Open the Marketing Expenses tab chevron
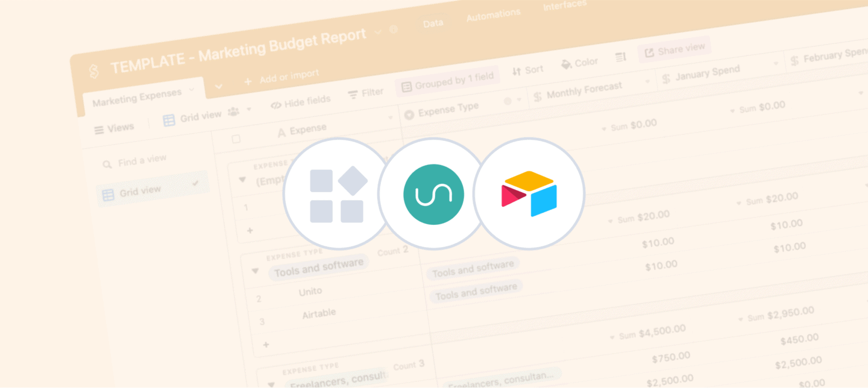Screen dimensions: 868x388 [192, 90]
